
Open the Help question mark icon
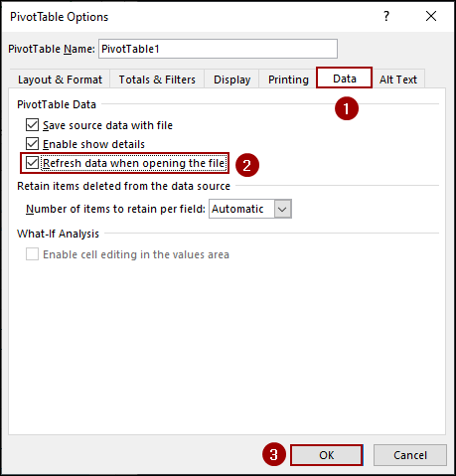[x=386, y=16]
